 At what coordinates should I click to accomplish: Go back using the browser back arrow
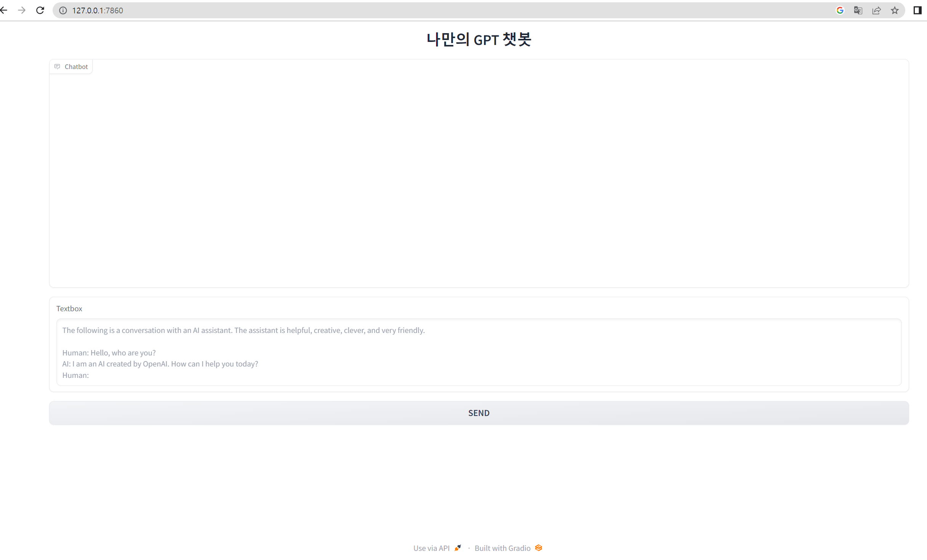3,10
